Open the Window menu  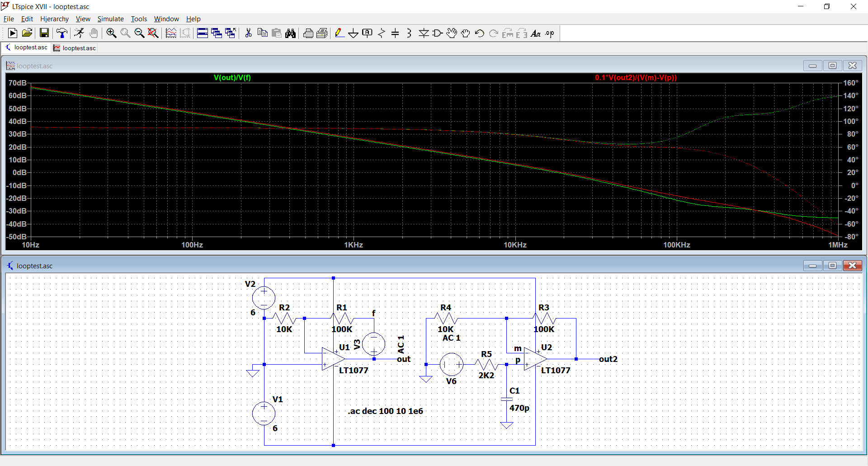click(x=166, y=19)
